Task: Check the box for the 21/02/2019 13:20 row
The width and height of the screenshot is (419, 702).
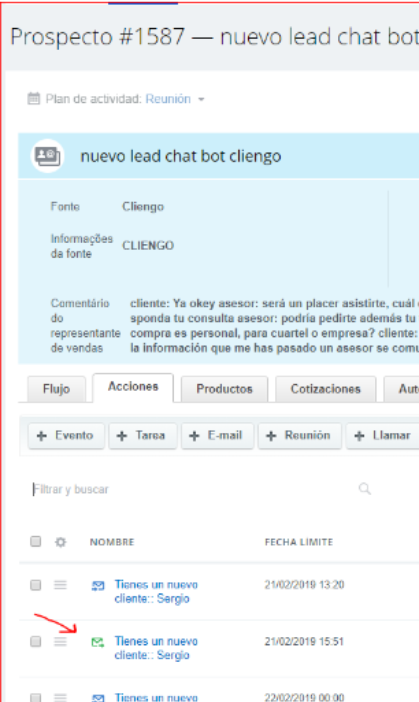Action: 36,585
